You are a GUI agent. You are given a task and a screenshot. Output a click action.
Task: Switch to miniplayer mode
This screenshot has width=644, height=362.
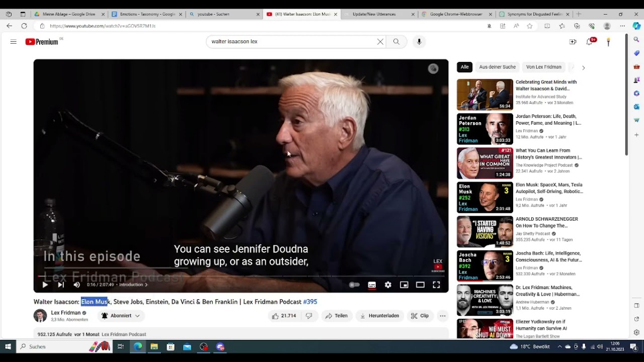404,285
